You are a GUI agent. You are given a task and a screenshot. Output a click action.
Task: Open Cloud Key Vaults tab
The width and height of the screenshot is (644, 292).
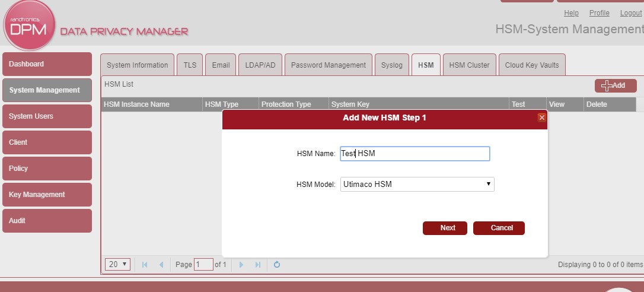coord(532,65)
